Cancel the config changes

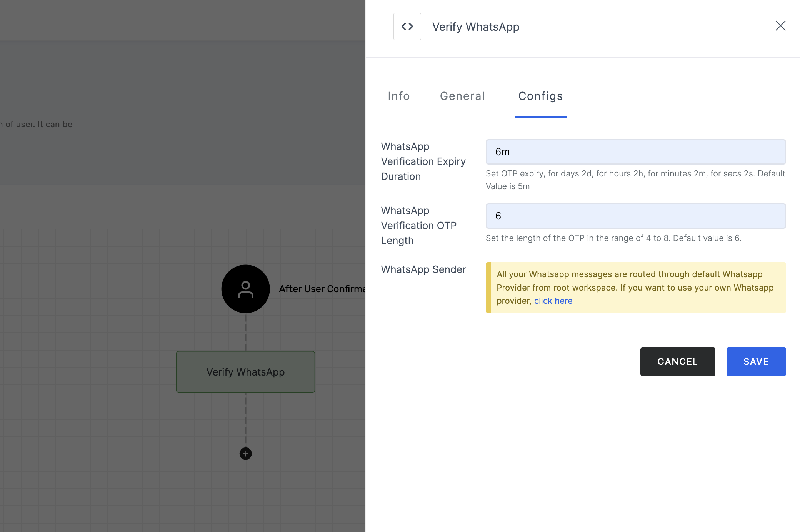[x=678, y=362]
